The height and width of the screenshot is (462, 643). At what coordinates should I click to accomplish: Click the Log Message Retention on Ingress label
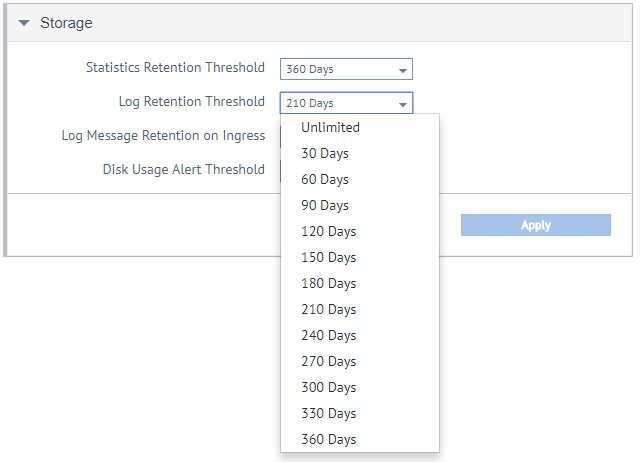pos(163,136)
